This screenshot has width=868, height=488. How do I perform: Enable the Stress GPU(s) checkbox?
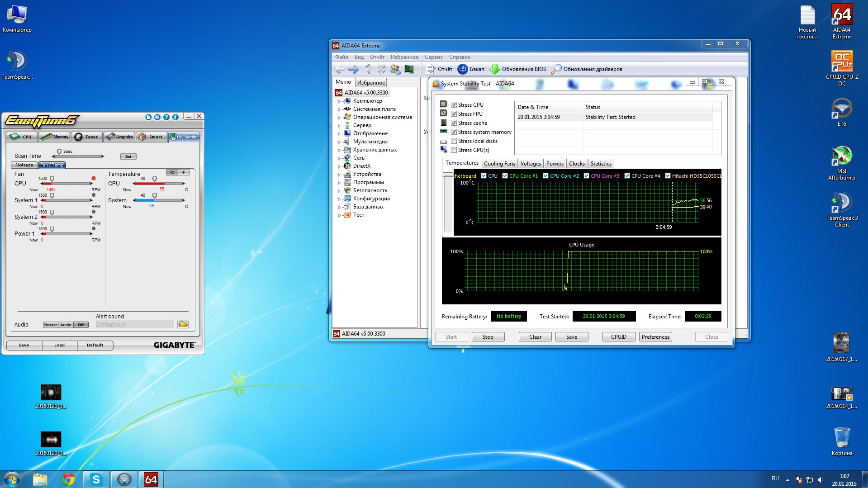(x=454, y=150)
